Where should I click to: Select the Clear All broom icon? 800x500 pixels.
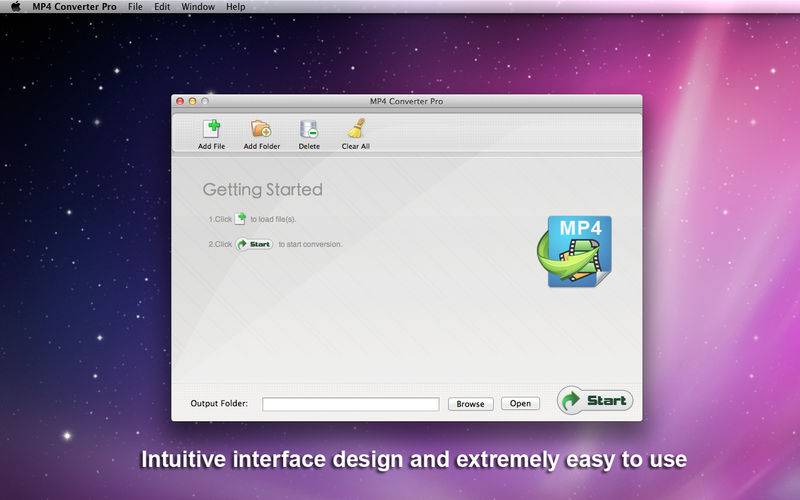tap(355, 129)
